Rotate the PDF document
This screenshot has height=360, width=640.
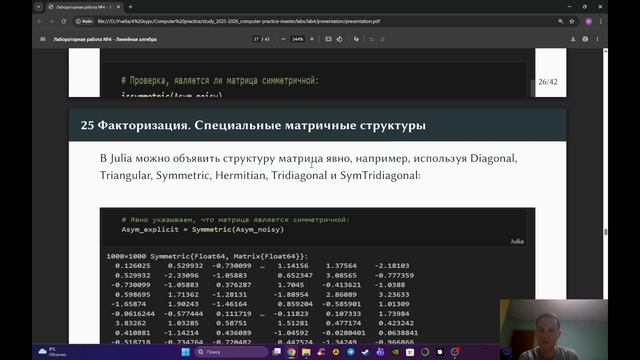coord(339,39)
